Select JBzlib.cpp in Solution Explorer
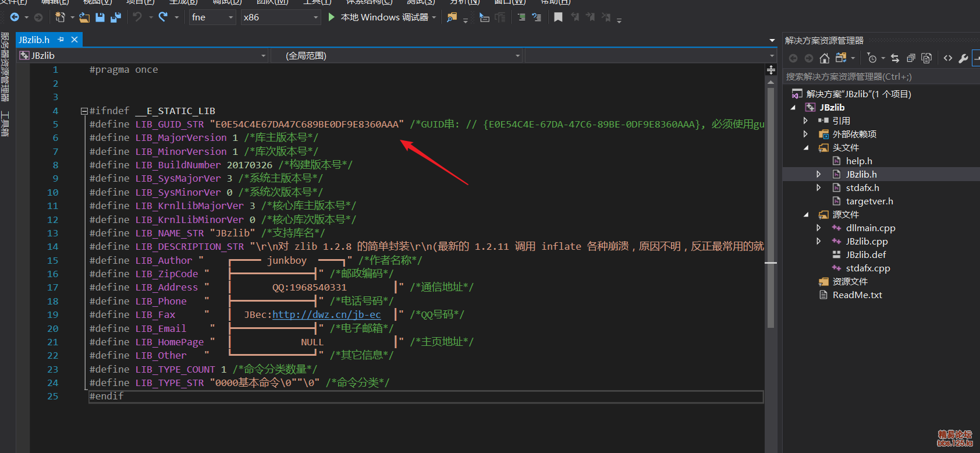Viewport: 980px width, 453px height. 867,241
